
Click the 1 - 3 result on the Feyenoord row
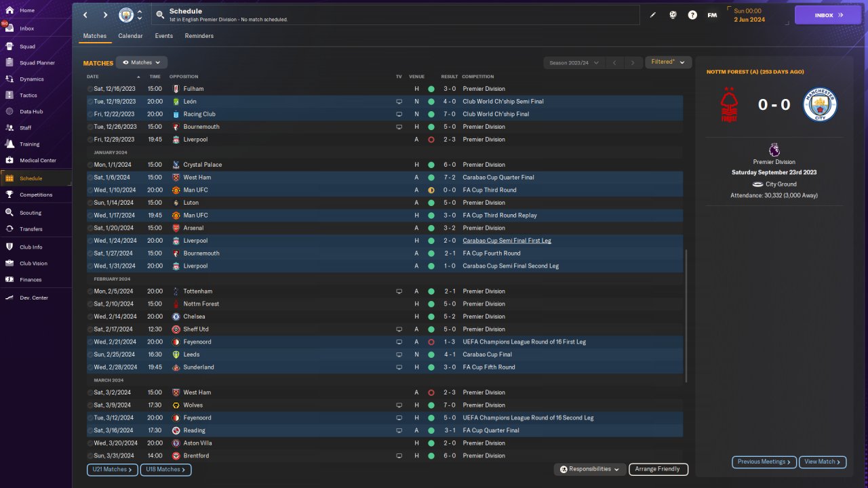450,342
